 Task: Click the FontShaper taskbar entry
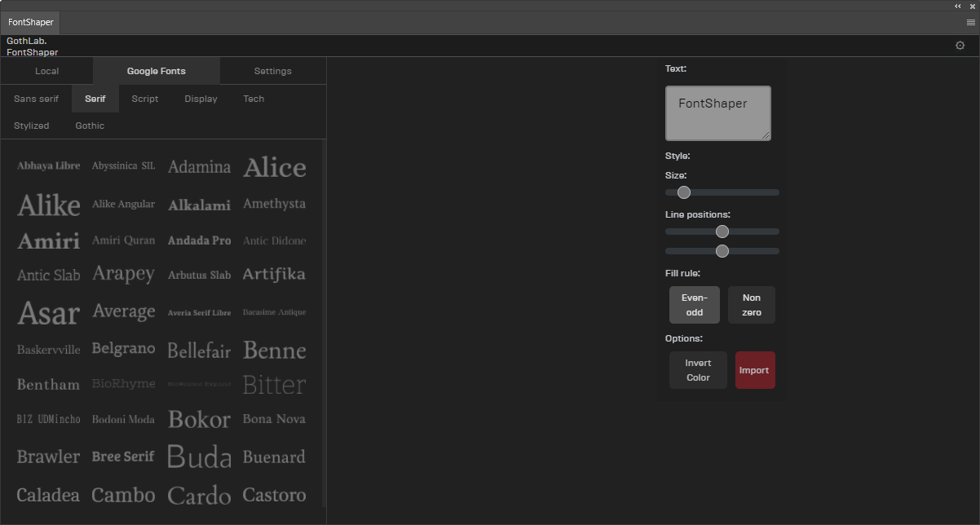point(30,22)
